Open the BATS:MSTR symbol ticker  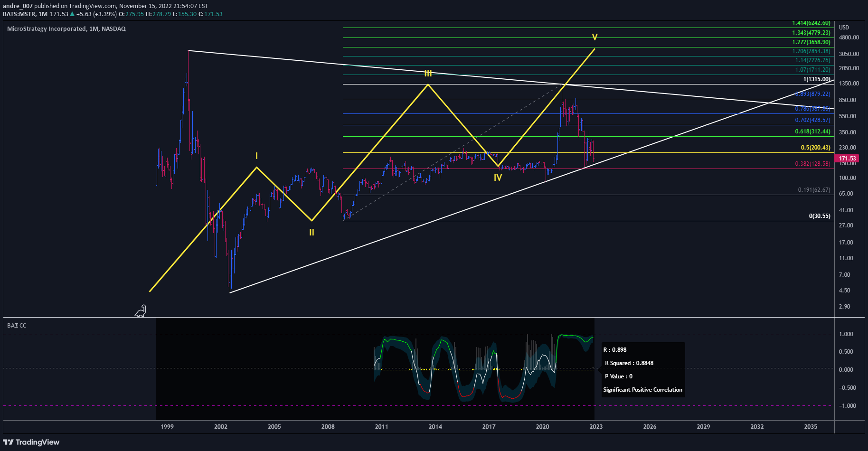point(17,14)
